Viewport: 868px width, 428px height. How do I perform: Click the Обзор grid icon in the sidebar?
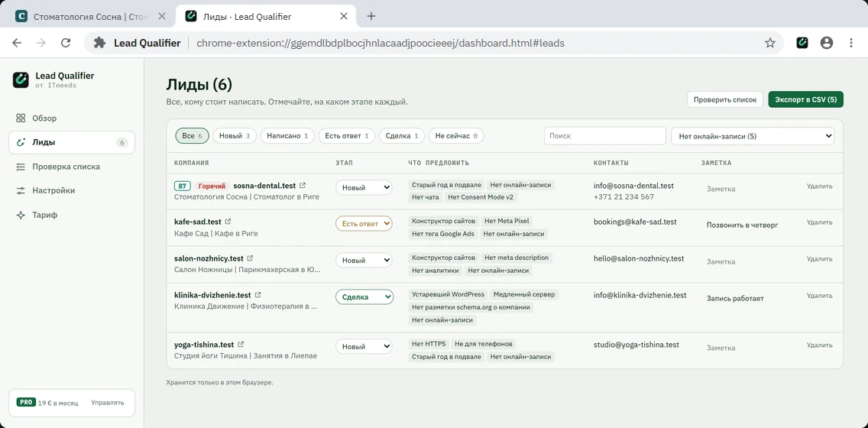(21, 118)
